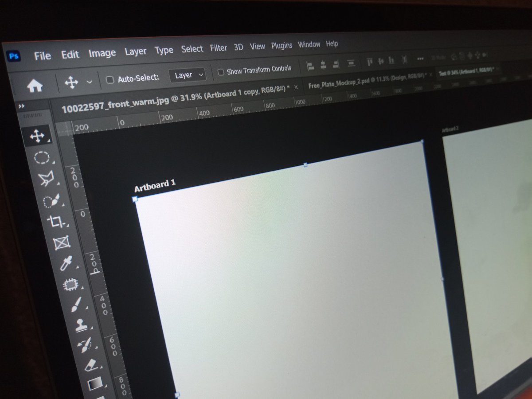Screen dimensions: 532x399
Task: Distribute horizontally icon in options bar
Action: 404,59
